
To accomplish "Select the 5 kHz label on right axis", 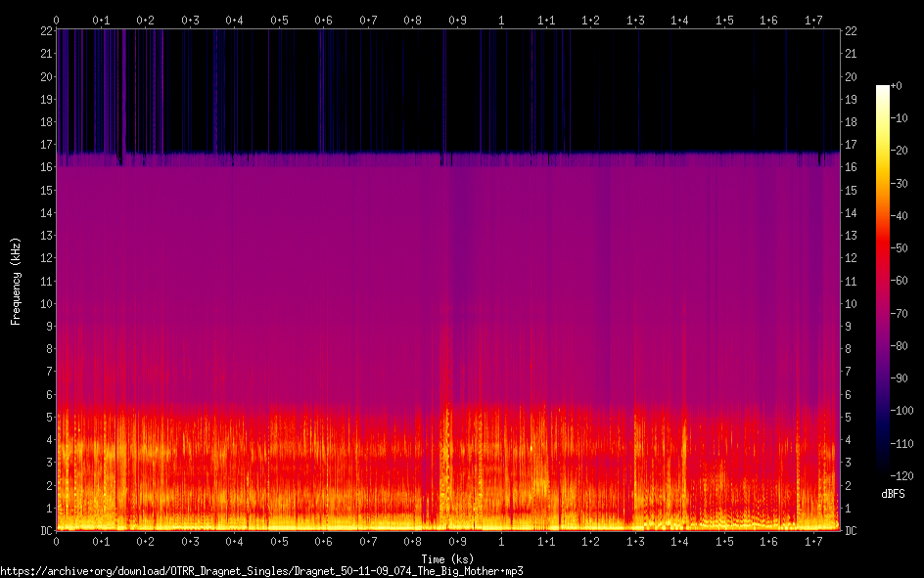I will (x=849, y=418).
